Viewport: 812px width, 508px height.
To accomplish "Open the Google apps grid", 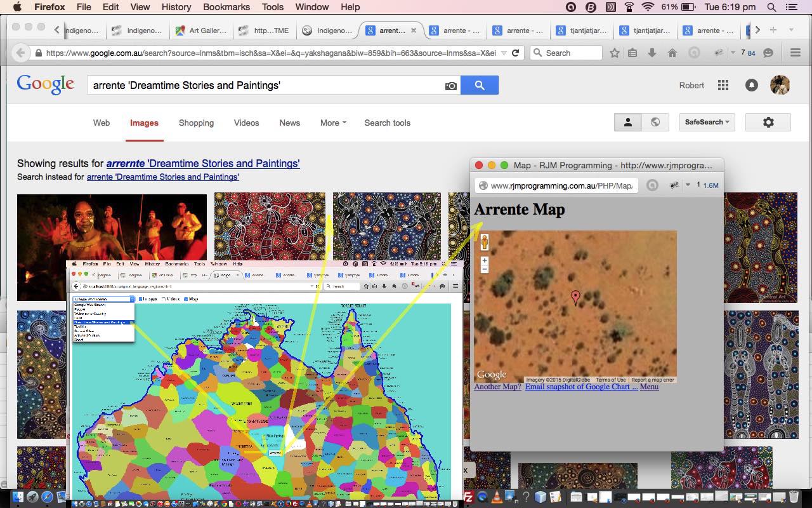I will [723, 85].
